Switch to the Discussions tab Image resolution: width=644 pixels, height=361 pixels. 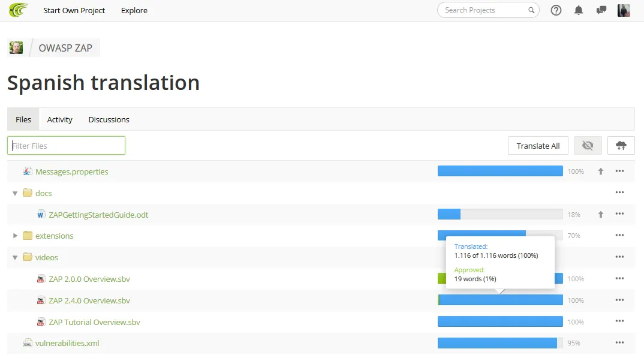coord(109,119)
